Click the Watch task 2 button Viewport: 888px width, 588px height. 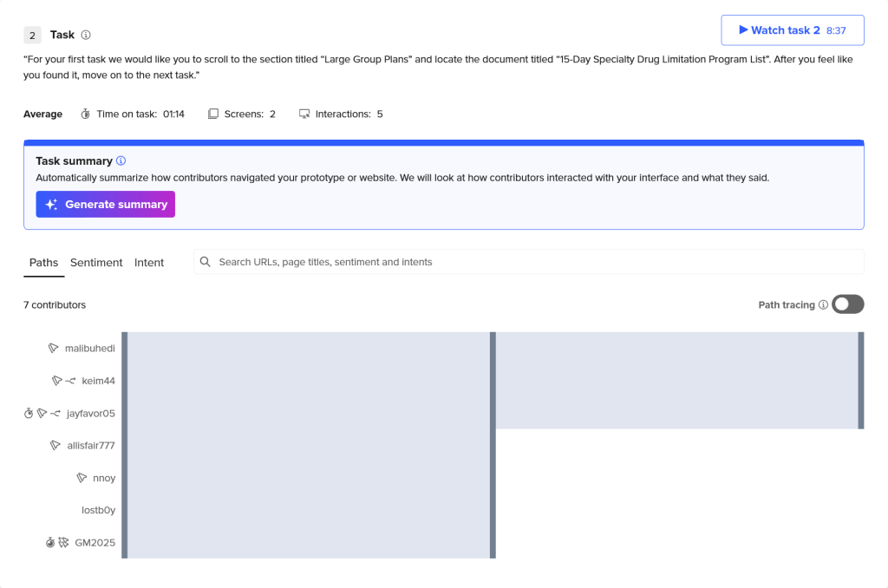pyautogui.click(x=792, y=30)
